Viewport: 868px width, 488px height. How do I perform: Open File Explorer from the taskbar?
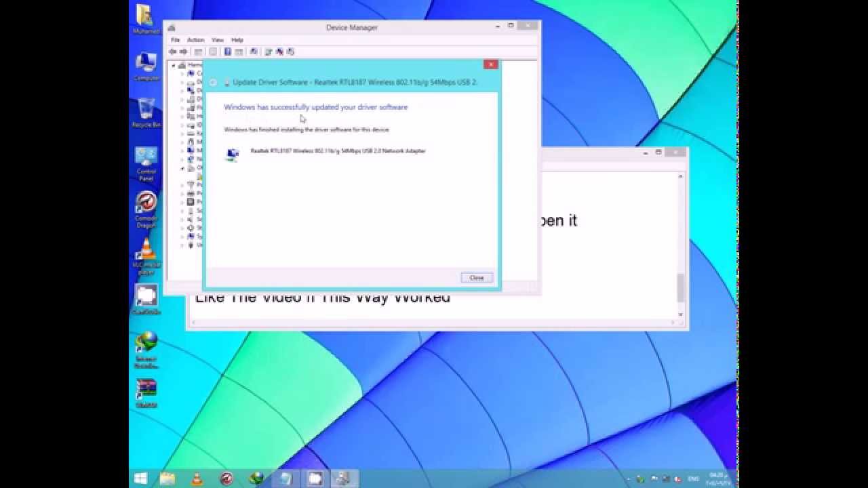(x=167, y=479)
